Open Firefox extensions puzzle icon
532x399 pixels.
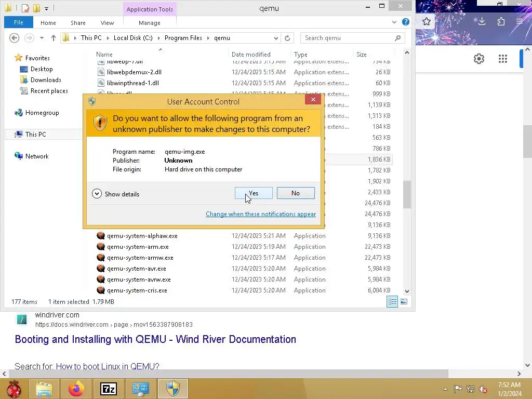click(x=501, y=22)
